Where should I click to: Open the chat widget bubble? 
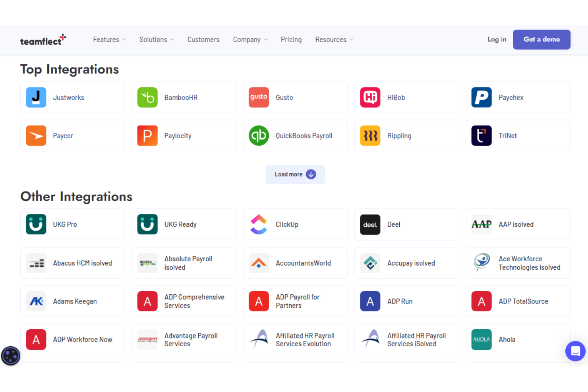click(x=575, y=351)
